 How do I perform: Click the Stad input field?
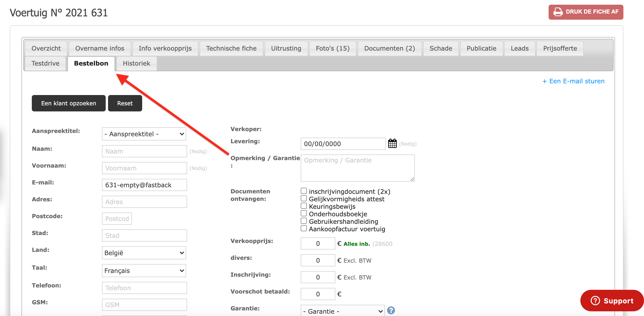(x=144, y=235)
